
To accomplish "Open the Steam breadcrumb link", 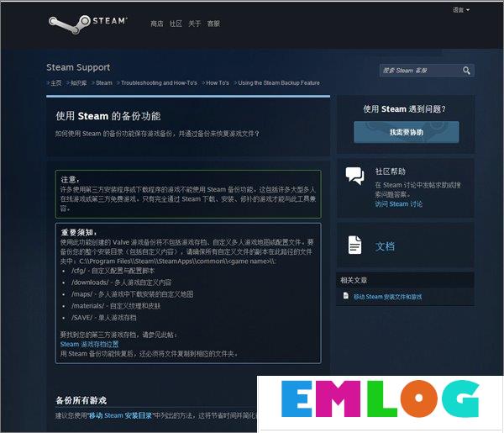I will tap(104, 83).
